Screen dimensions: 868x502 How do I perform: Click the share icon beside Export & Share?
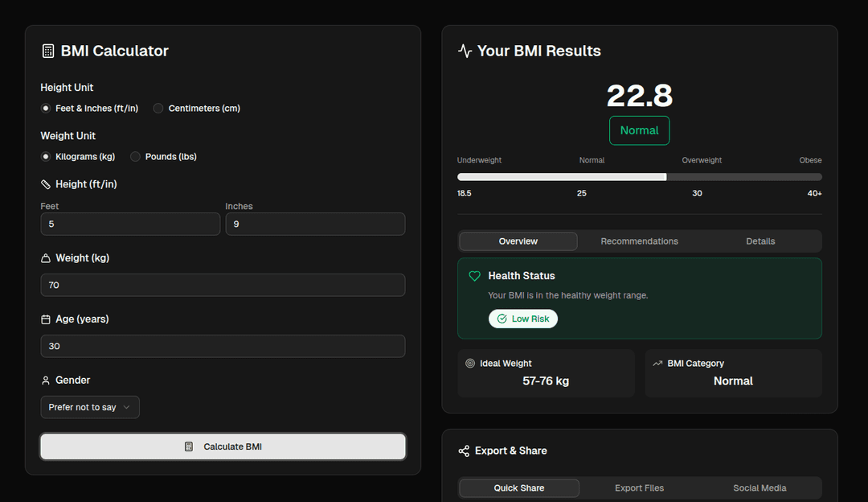pyautogui.click(x=464, y=451)
